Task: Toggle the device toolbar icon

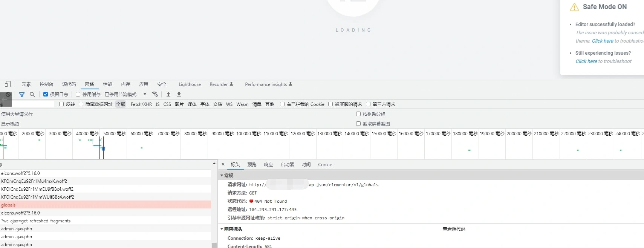Action: point(8,84)
